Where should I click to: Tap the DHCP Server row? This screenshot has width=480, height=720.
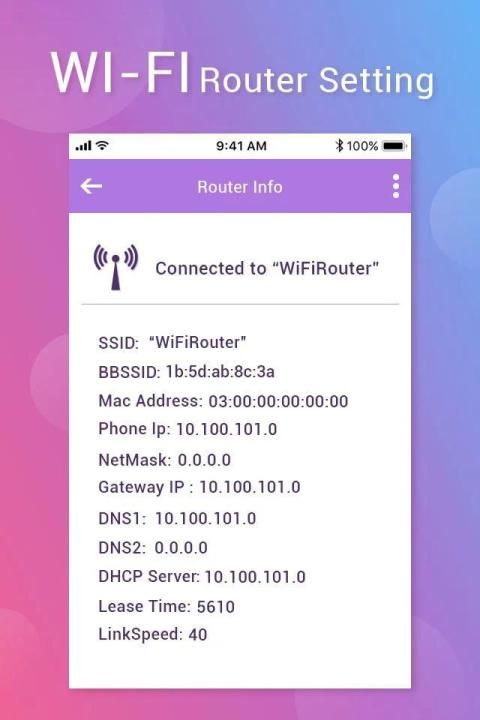(x=202, y=577)
